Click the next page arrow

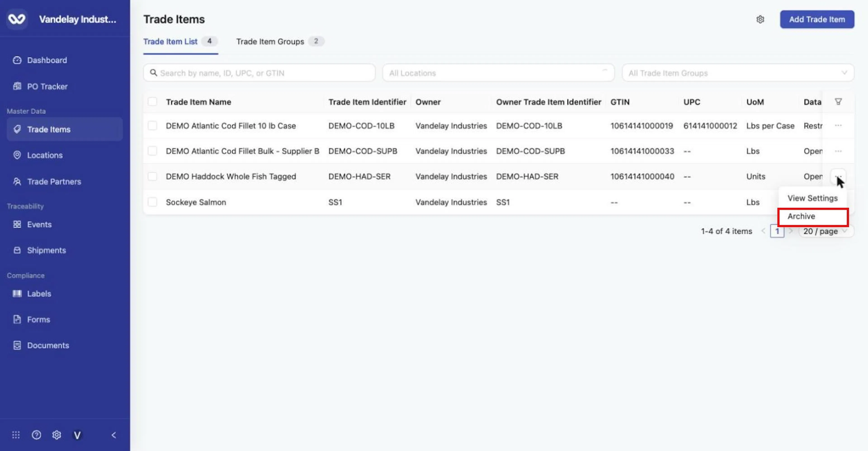coord(790,231)
